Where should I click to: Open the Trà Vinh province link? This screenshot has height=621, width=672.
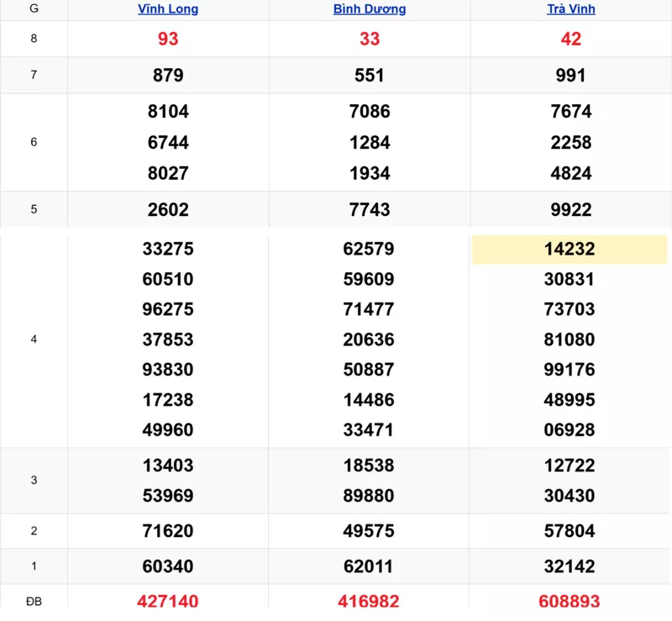pos(570,9)
